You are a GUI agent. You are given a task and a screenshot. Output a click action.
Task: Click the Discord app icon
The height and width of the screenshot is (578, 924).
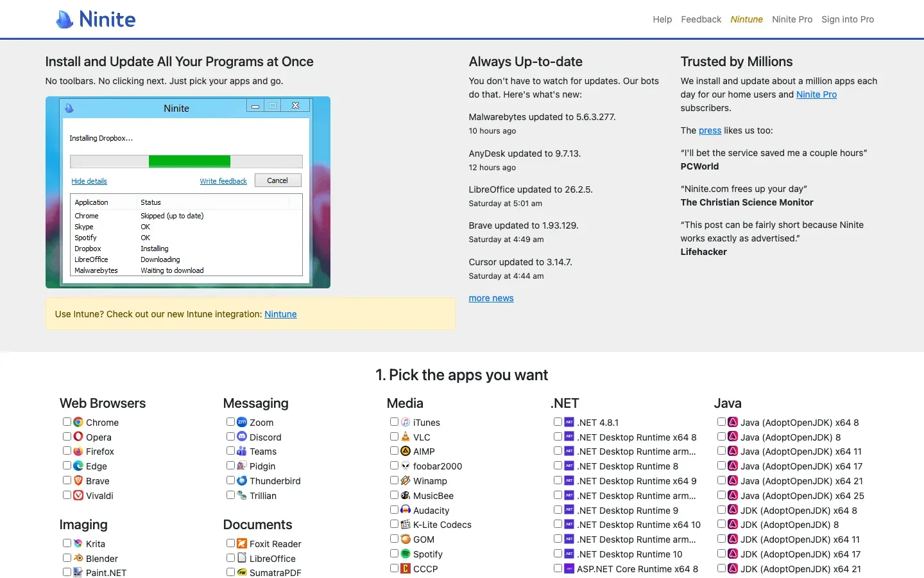pyautogui.click(x=242, y=437)
